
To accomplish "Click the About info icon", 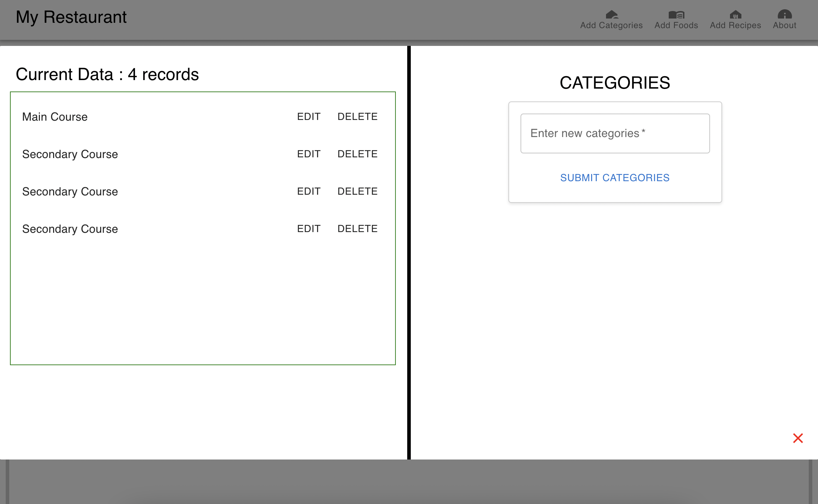I will coord(784,14).
